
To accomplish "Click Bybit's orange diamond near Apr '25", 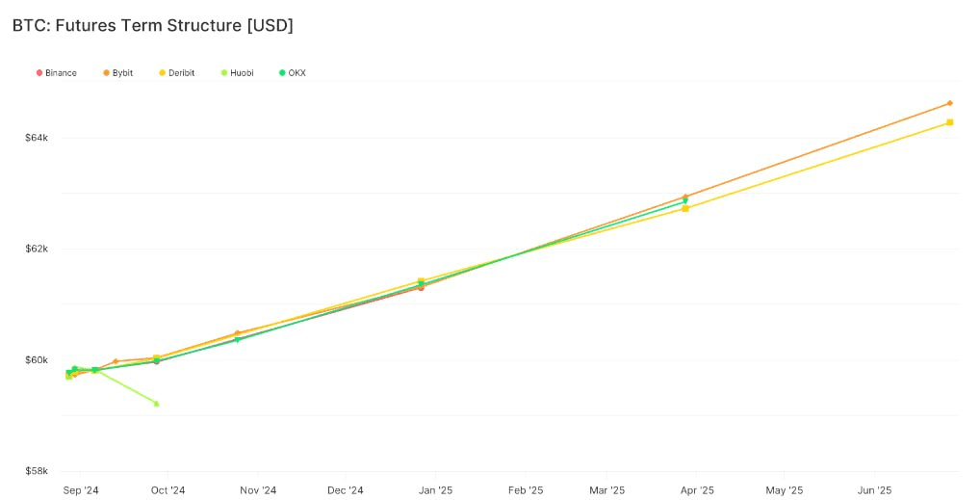I will pyautogui.click(x=685, y=197).
